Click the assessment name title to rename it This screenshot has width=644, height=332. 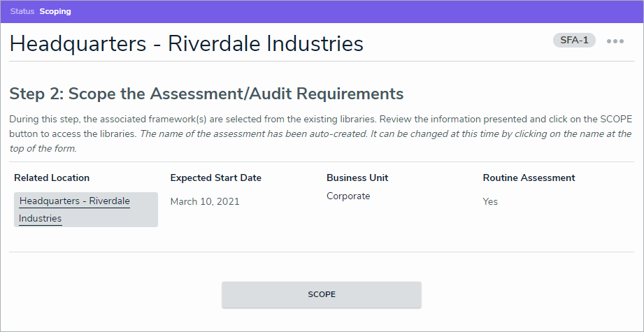coord(187,43)
